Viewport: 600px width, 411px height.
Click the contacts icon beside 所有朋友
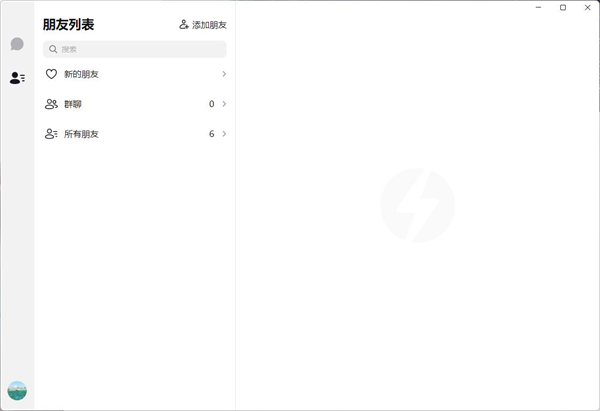[x=52, y=134]
